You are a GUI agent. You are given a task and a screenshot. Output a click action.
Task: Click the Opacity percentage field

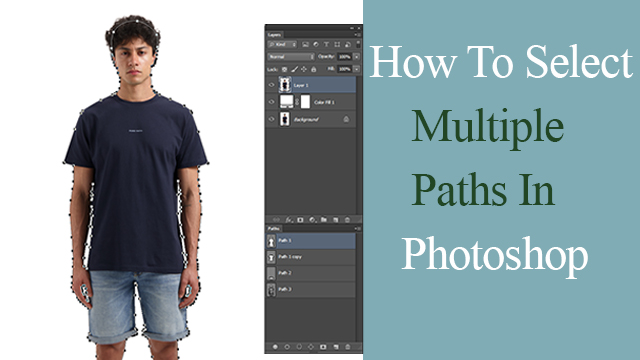(344, 57)
